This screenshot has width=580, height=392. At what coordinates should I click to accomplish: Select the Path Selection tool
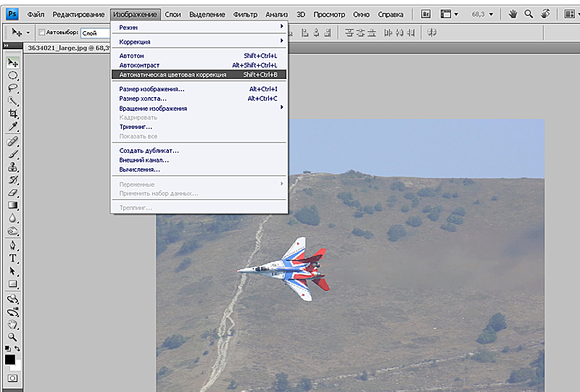[13, 272]
